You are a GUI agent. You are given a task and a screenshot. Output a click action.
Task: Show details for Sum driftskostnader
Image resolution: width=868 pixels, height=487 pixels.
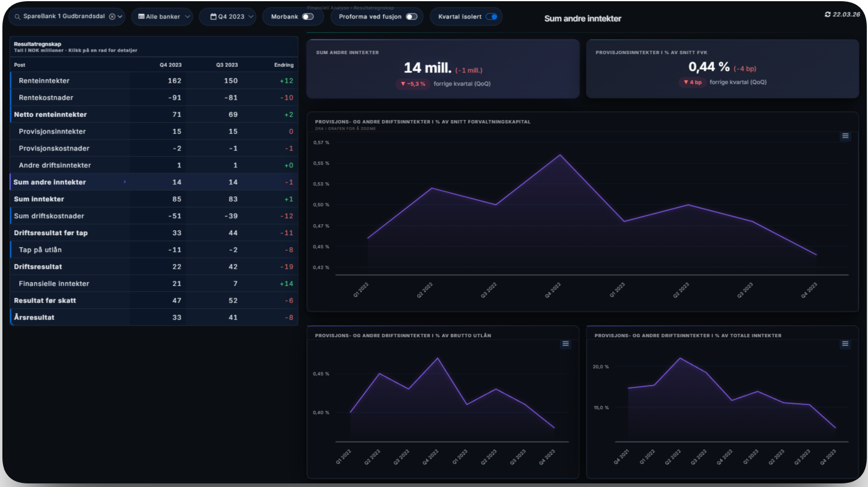coord(154,216)
